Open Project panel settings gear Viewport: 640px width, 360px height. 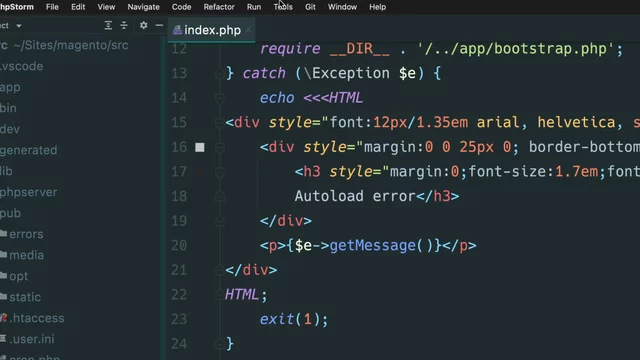coord(143,25)
